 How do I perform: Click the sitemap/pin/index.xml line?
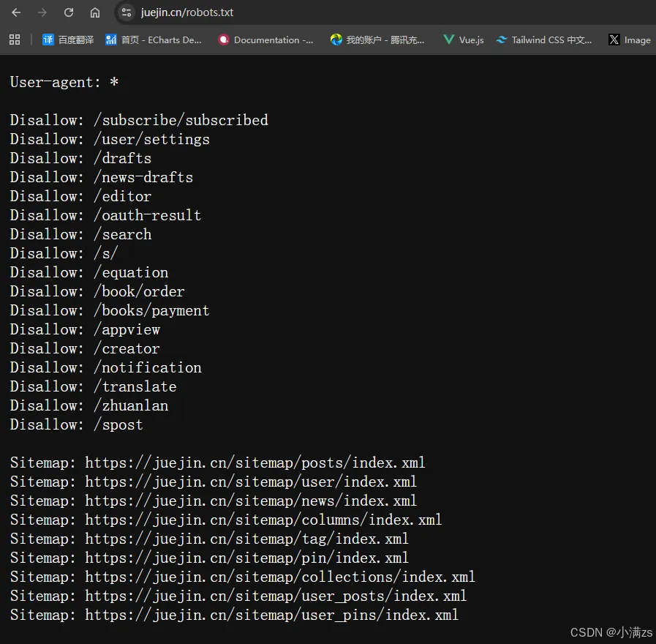coord(209,558)
